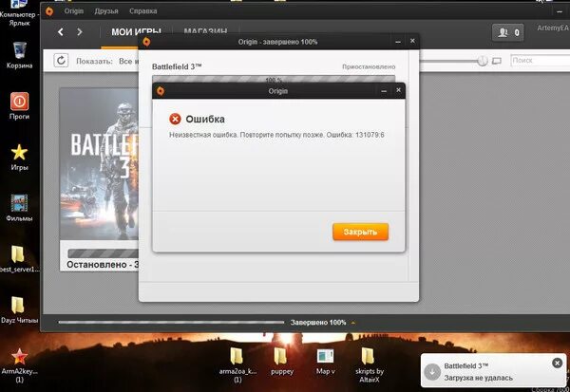570x392 pixels.
Task: Click the error icon beside Ошибка
Action: point(175,119)
